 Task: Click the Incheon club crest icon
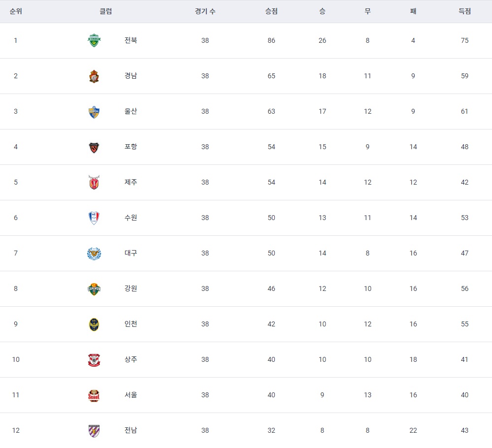click(x=94, y=324)
